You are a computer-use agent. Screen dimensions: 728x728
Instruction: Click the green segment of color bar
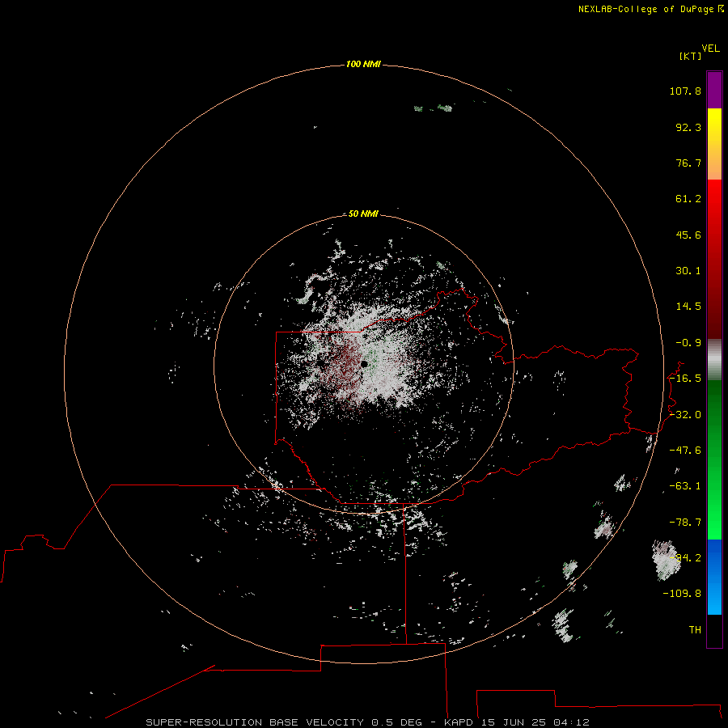(714, 459)
